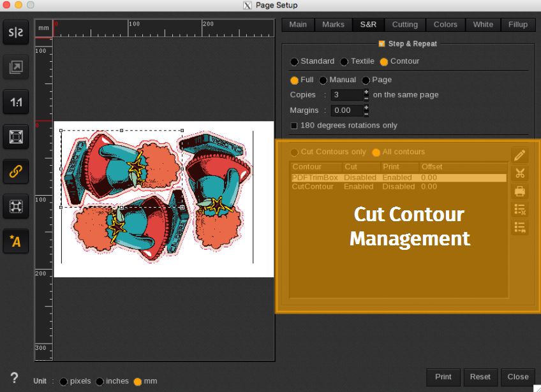
Task: Click the 1:1 actual size icon
Action: tap(15, 101)
